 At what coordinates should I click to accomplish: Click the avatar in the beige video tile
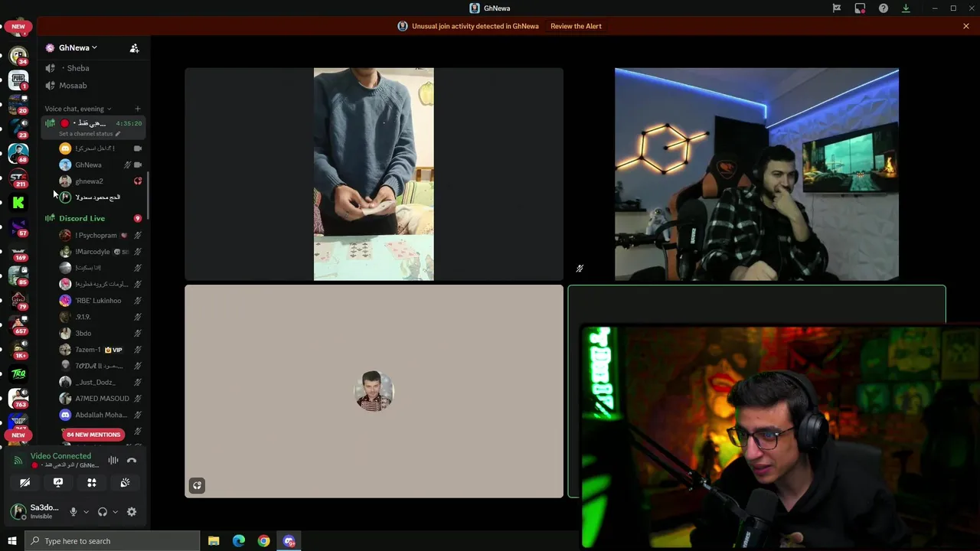click(374, 391)
